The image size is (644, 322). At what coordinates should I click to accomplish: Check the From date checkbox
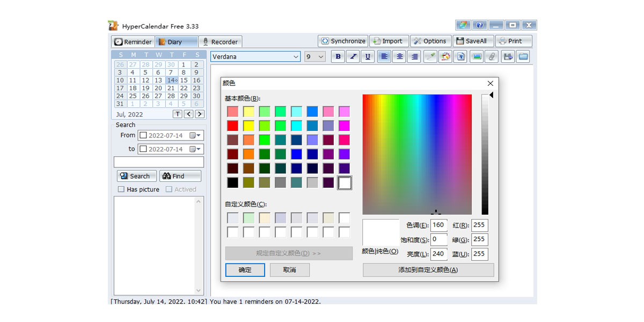point(143,135)
